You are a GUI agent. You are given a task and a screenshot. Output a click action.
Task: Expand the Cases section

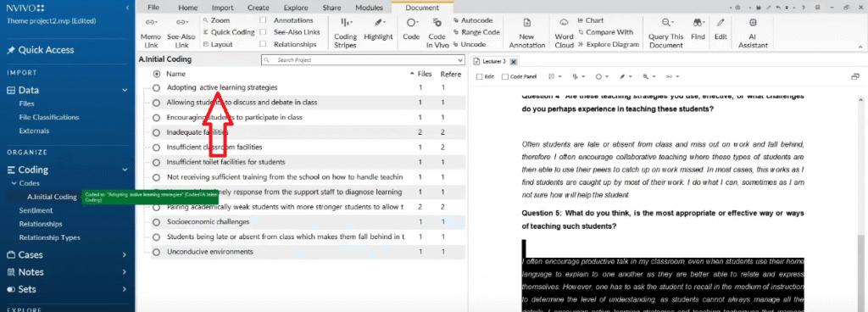125,255
